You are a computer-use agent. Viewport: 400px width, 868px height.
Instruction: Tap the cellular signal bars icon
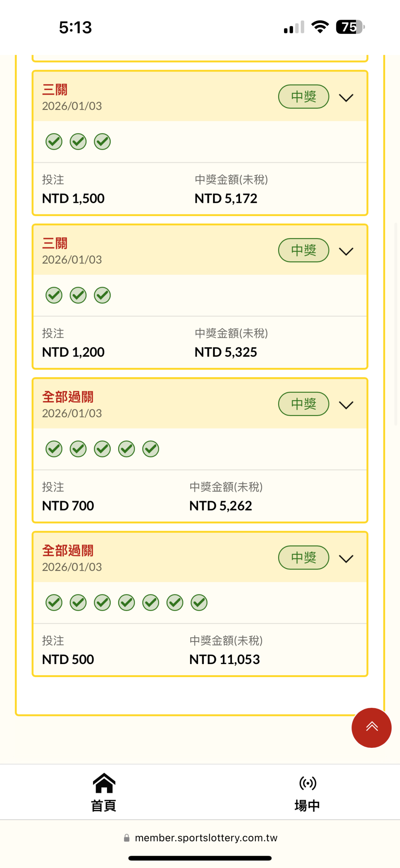point(294,27)
